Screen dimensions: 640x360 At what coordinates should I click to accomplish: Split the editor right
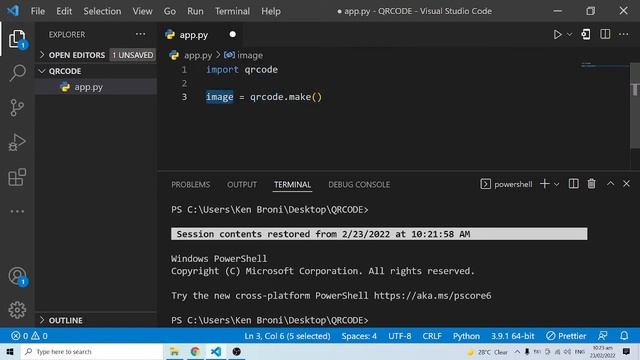[605, 34]
